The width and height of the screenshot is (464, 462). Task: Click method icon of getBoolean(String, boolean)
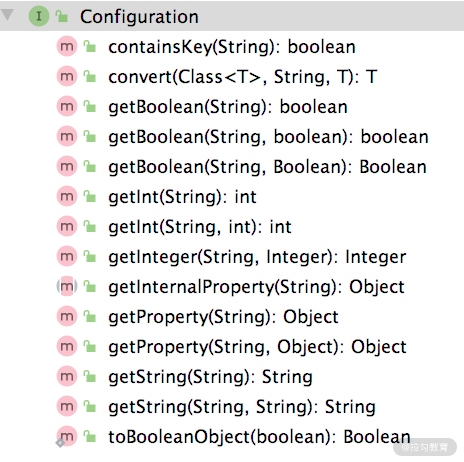pos(67,136)
